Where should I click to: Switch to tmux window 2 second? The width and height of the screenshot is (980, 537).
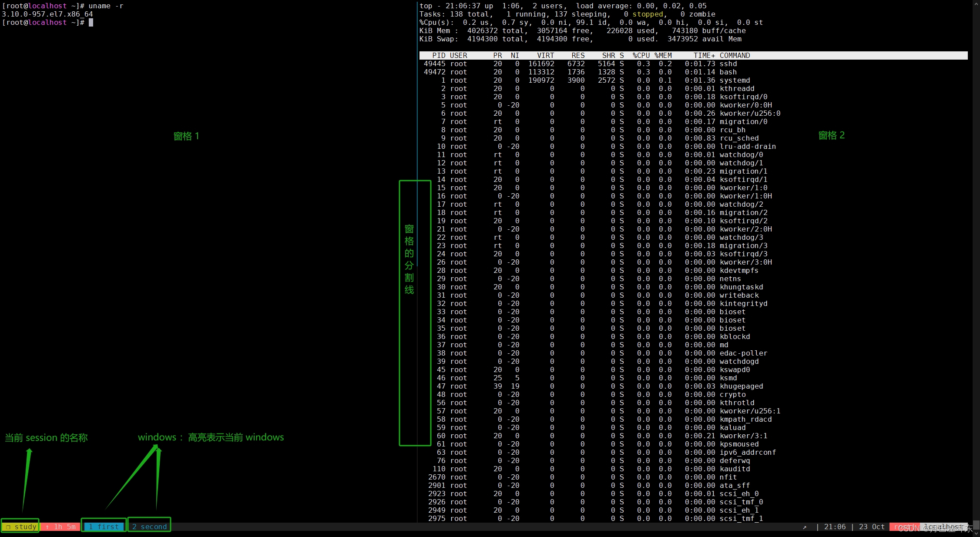coord(149,527)
